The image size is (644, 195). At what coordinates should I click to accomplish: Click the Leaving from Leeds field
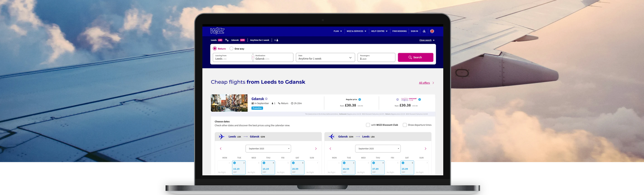click(232, 57)
